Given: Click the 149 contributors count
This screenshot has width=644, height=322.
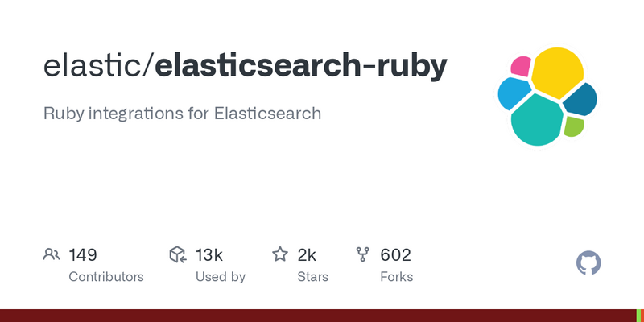Looking at the screenshot, I should 83,255.
